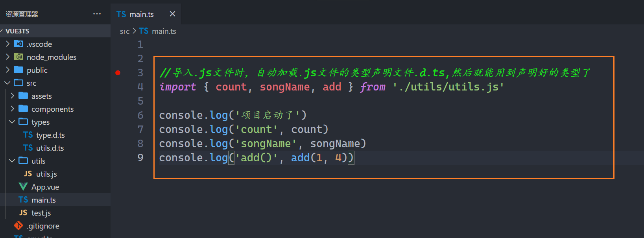Open utils.d.ts in the file tree
644x238 pixels.
(x=50, y=148)
